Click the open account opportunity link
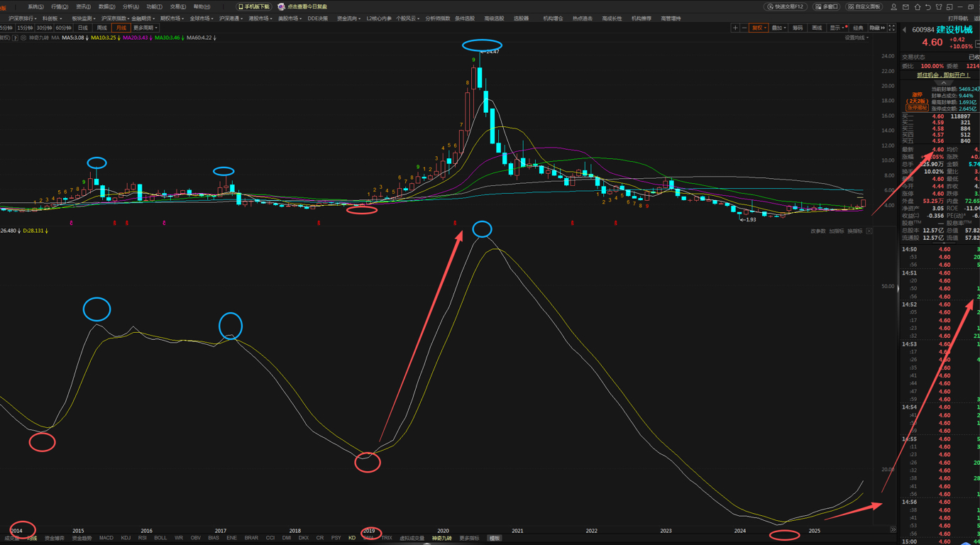This screenshot has width=980, height=545. click(x=943, y=75)
